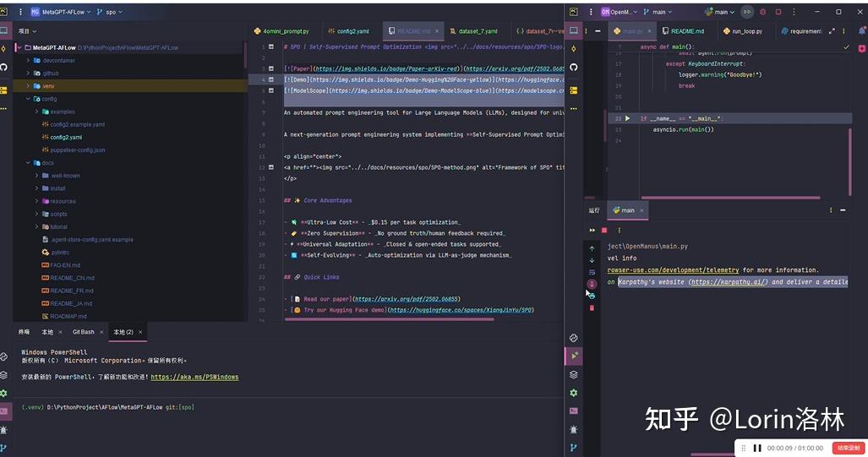Click the debug bug icon in top toolbar

(x=762, y=12)
